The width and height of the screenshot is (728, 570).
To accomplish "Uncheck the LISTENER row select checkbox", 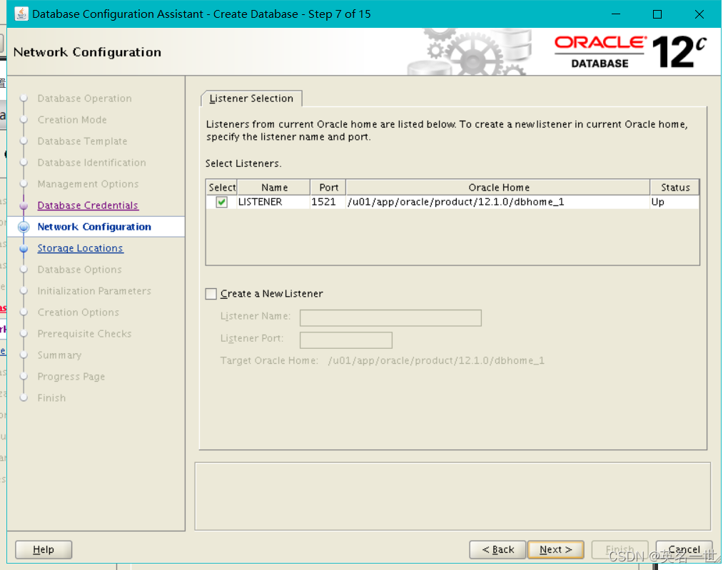I will point(221,202).
